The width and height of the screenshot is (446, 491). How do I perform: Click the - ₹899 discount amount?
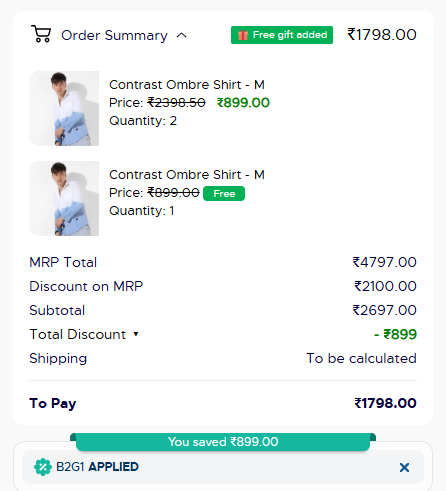coord(395,334)
